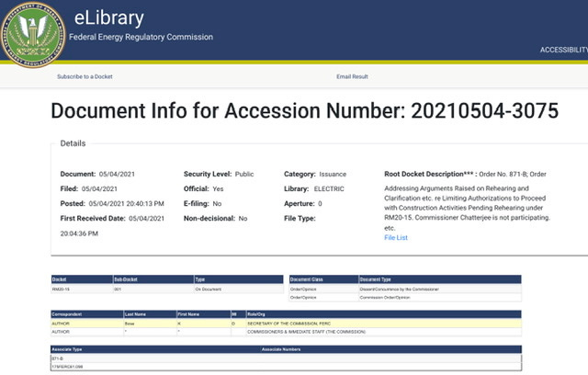Click the 001 sub-docket cell

pos(153,290)
